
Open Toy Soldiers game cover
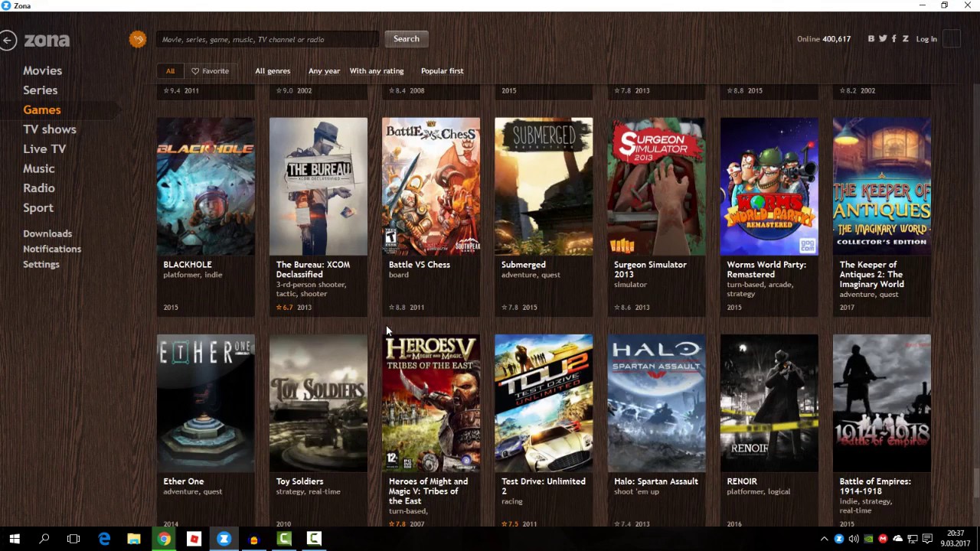(318, 403)
